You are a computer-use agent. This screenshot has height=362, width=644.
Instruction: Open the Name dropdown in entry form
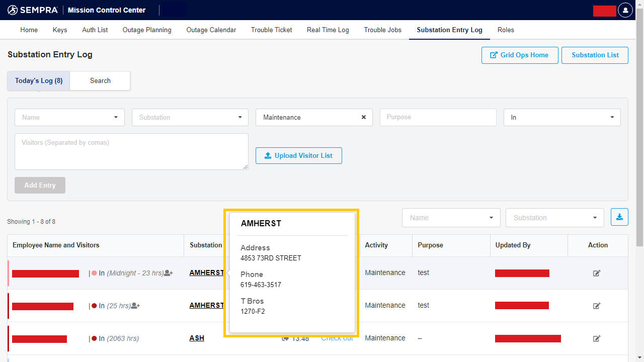pyautogui.click(x=69, y=117)
